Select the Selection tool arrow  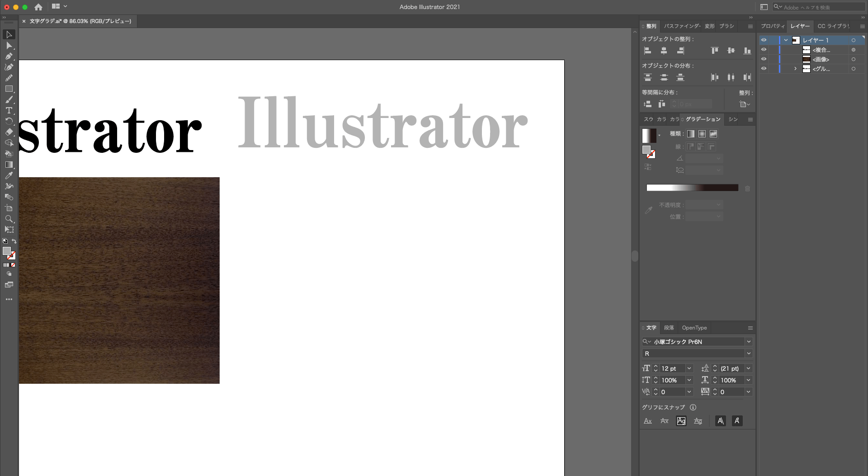tap(9, 35)
